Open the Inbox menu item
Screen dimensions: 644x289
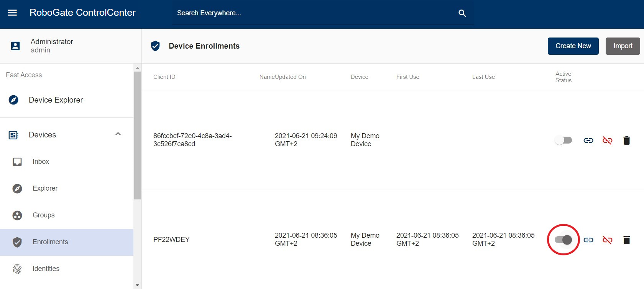click(67, 162)
